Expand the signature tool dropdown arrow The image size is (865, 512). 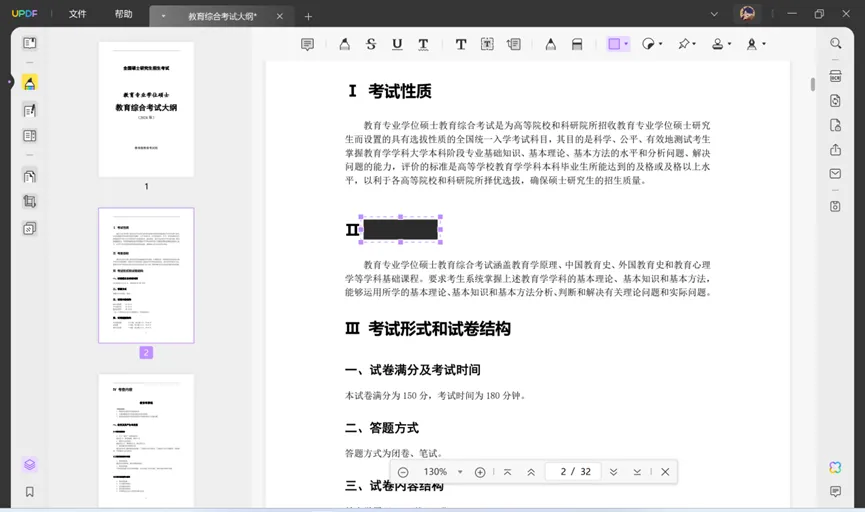pyautogui.click(x=763, y=44)
